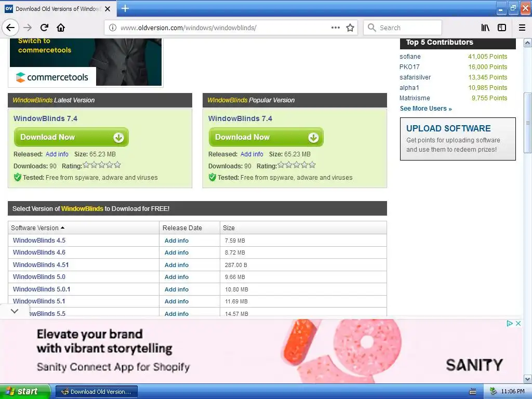Click the browser Search field
This screenshot has width=532, height=399.
coord(403,28)
